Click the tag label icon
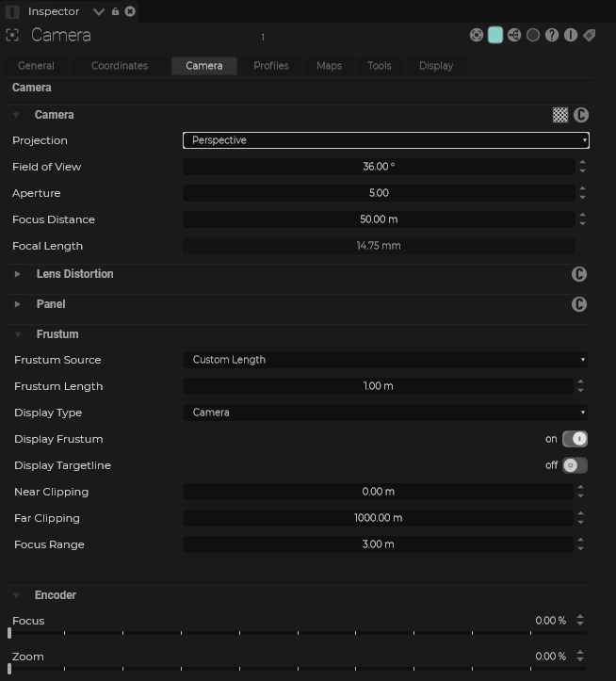 point(589,36)
